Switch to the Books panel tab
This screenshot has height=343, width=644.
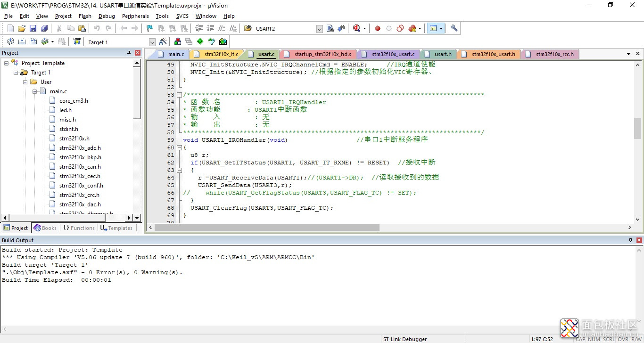coord(46,228)
